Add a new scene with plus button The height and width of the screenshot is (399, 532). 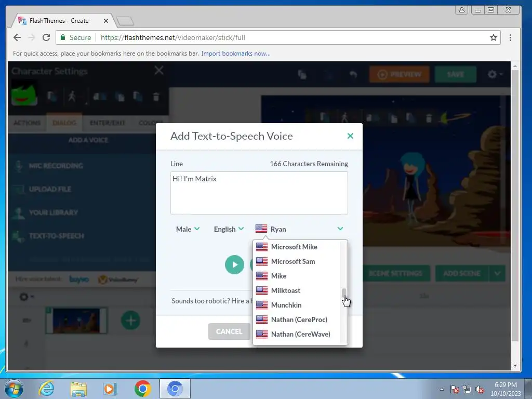pyautogui.click(x=130, y=320)
